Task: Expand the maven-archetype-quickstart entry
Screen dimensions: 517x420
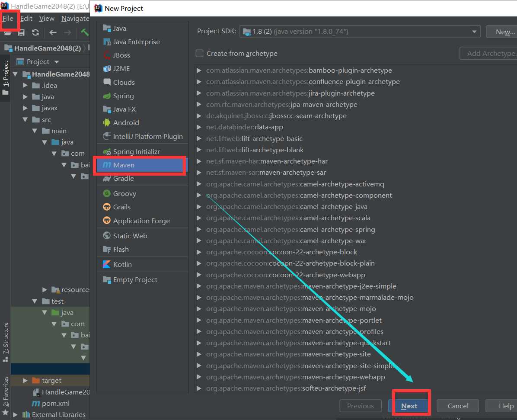Action: pos(199,343)
